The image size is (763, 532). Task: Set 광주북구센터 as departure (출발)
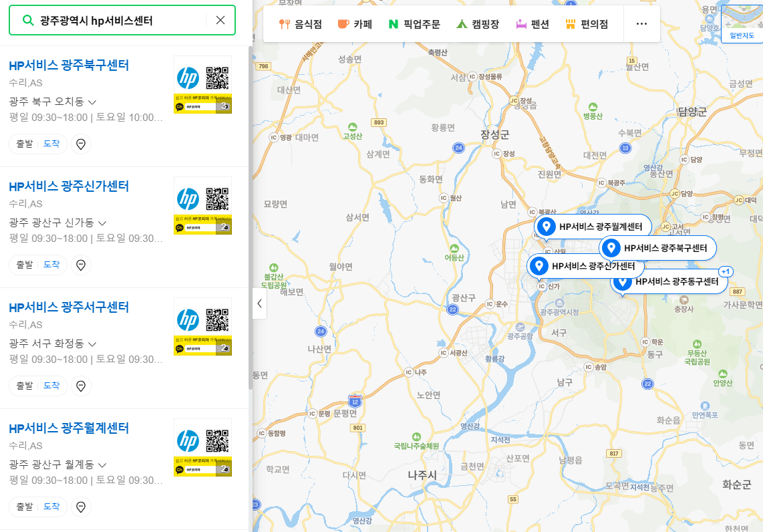click(24, 144)
